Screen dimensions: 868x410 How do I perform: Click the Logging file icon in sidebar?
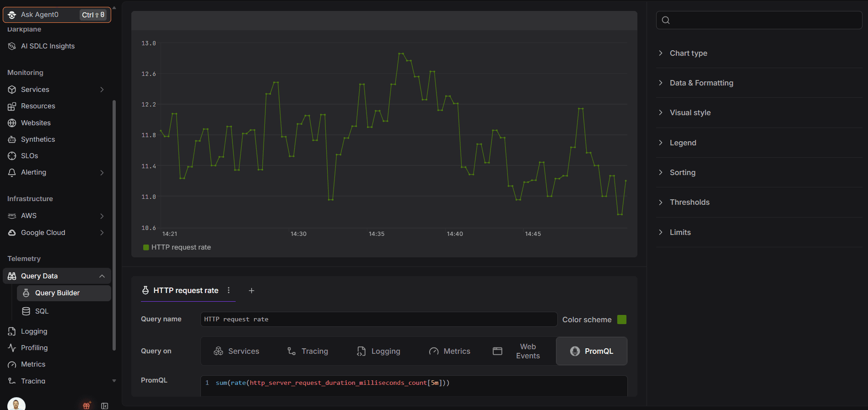click(12, 331)
